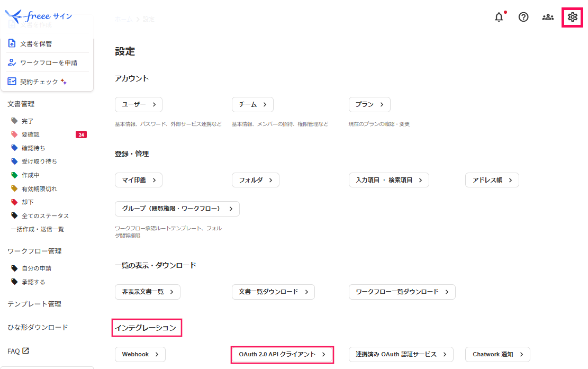Select ワークフローを申請 in the sidebar
Viewport: 588px width, 369px height.
click(x=48, y=62)
